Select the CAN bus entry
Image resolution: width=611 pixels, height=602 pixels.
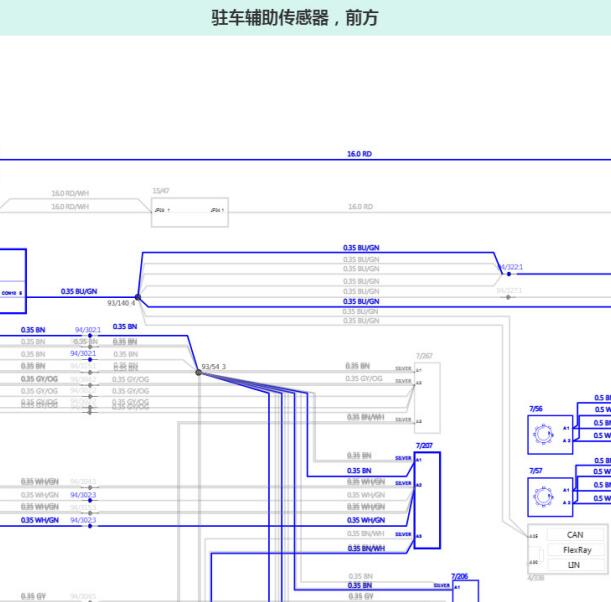click(575, 535)
